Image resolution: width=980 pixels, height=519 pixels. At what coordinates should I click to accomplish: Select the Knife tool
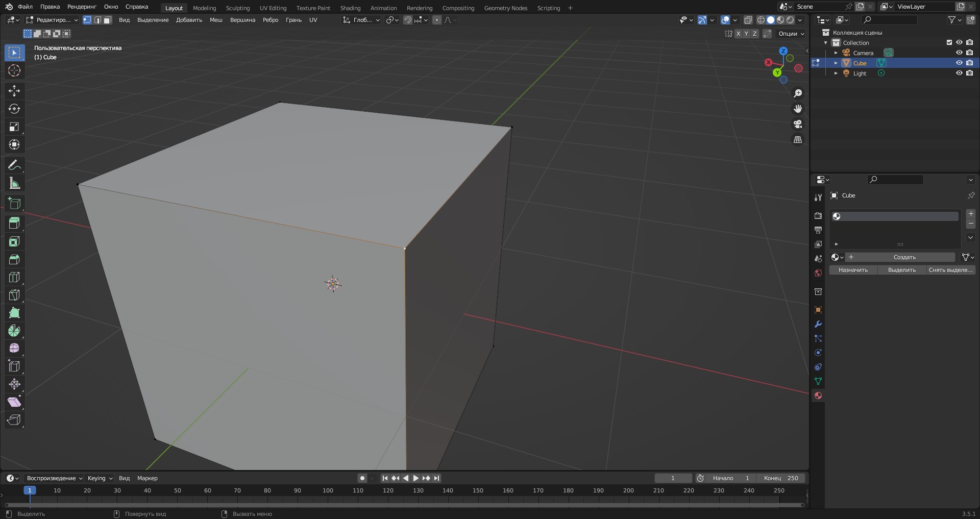14,295
